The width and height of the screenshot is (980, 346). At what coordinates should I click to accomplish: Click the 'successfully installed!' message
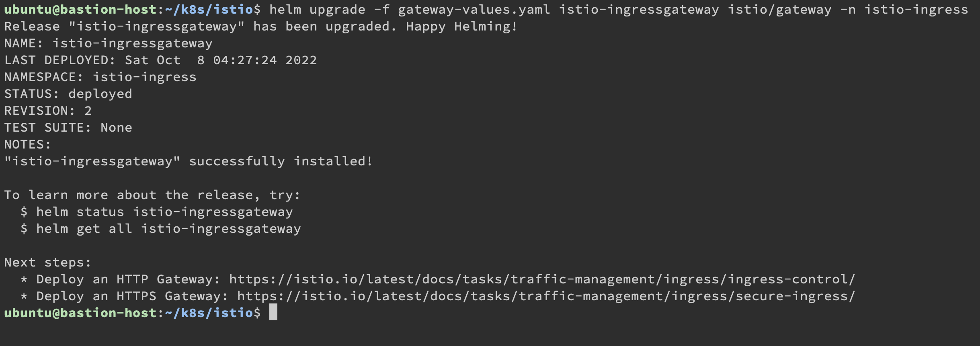click(281, 161)
